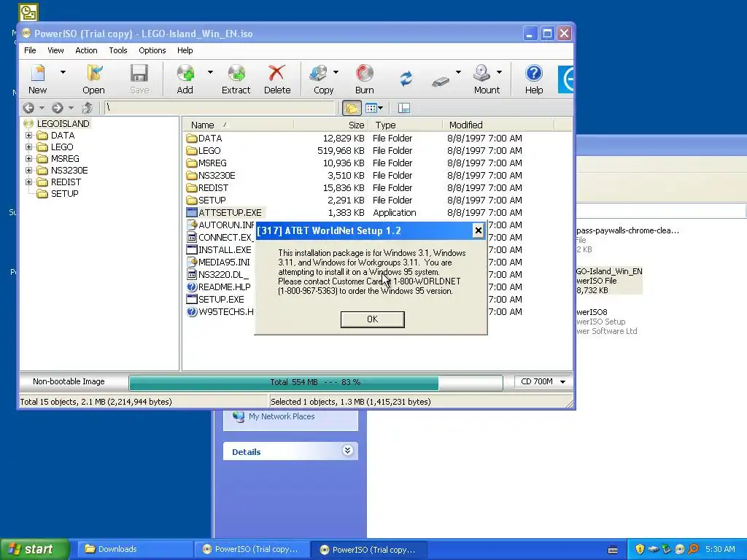Screen dimensions: 747x560
Task: Open the Mount button dropdown arrow
Action: 499,72
